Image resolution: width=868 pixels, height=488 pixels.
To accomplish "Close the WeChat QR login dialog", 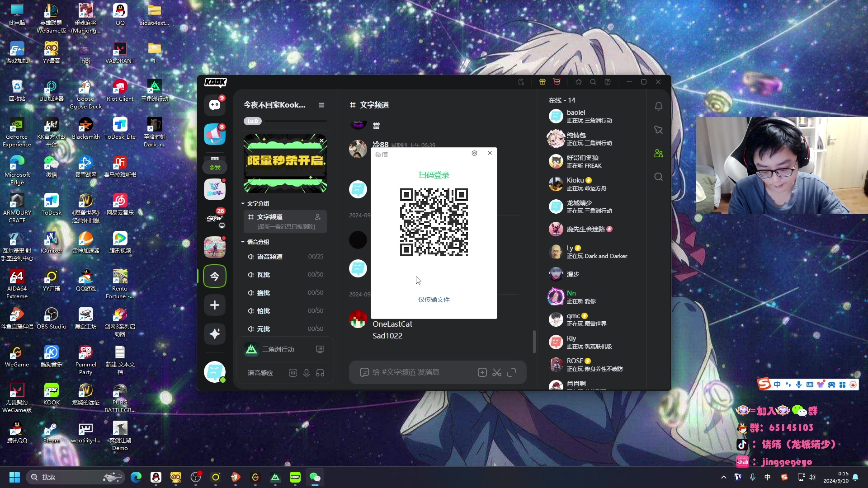I will [x=490, y=153].
